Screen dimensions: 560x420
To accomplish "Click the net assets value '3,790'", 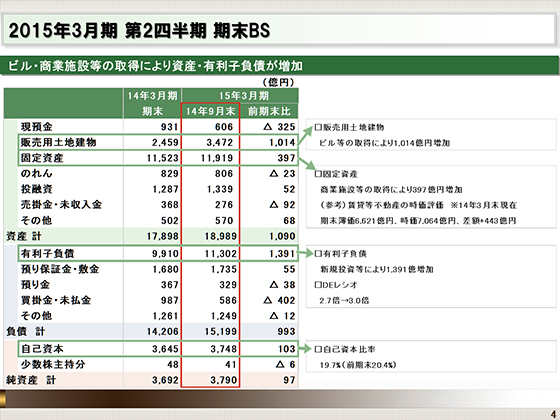I will pyautogui.click(x=224, y=380).
